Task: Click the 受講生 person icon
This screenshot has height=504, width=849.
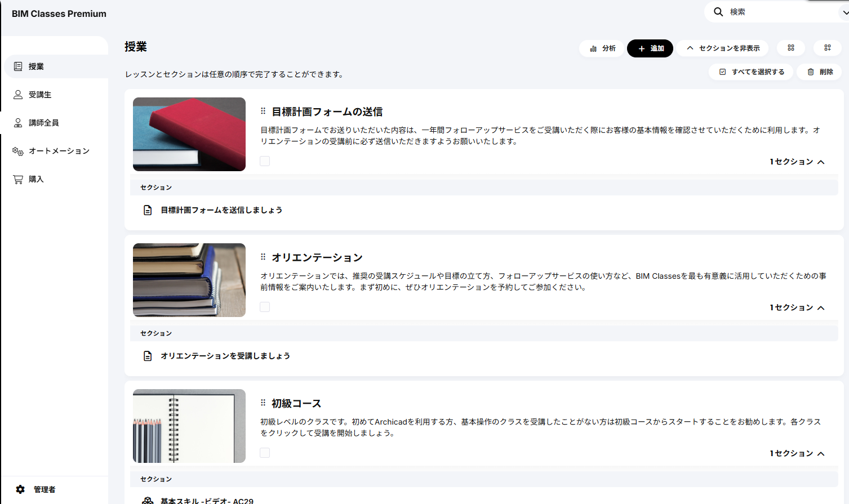Action: click(18, 95)
